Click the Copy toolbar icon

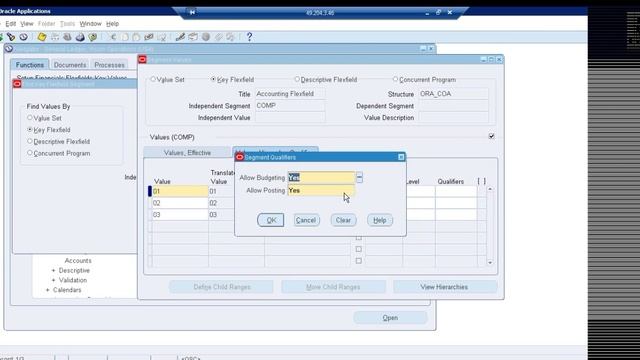125,37
